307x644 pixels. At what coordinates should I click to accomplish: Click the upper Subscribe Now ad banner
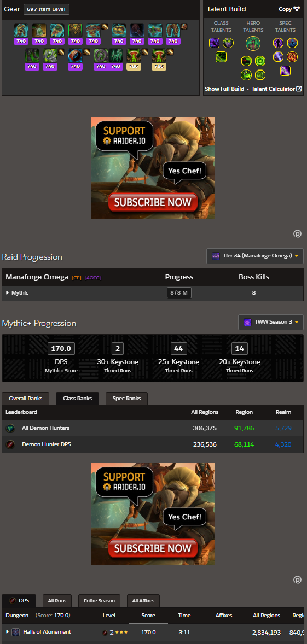(x=153, y=168)
